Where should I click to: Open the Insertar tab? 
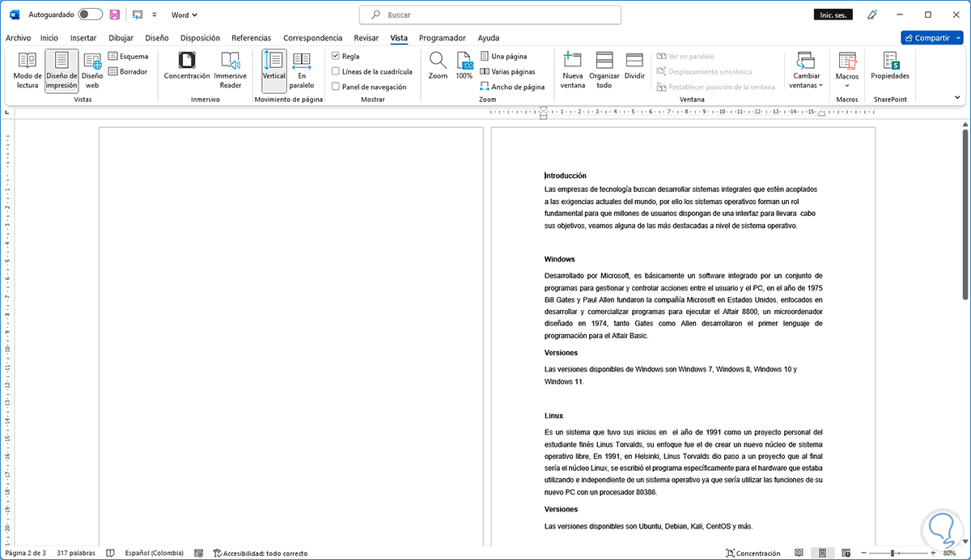[x=83, y=37]
